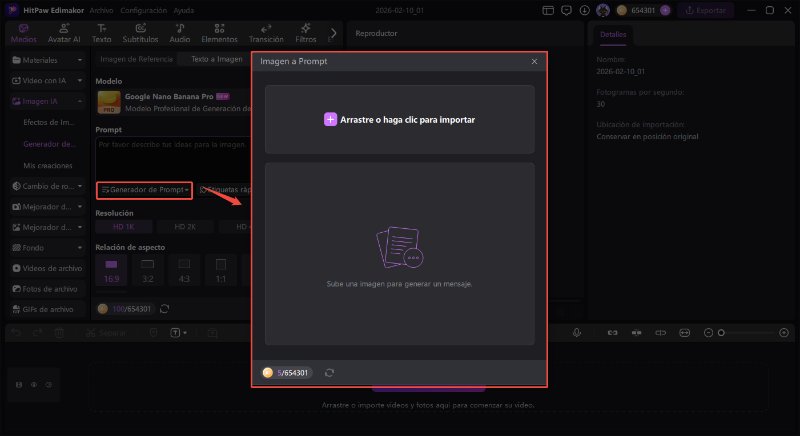Viewport: 800px width, 436px height.
Task: Go to the Audio tab
Action: [x=180, y=33]
